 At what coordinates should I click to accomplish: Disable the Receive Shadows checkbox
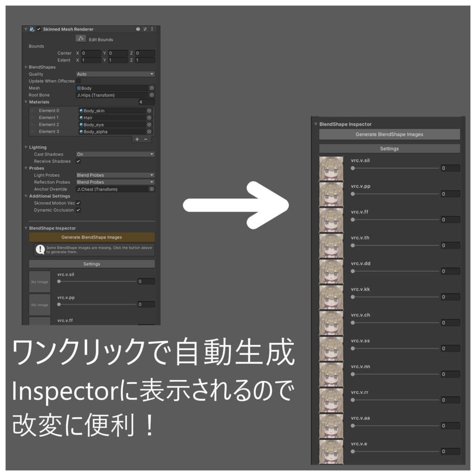77,161
